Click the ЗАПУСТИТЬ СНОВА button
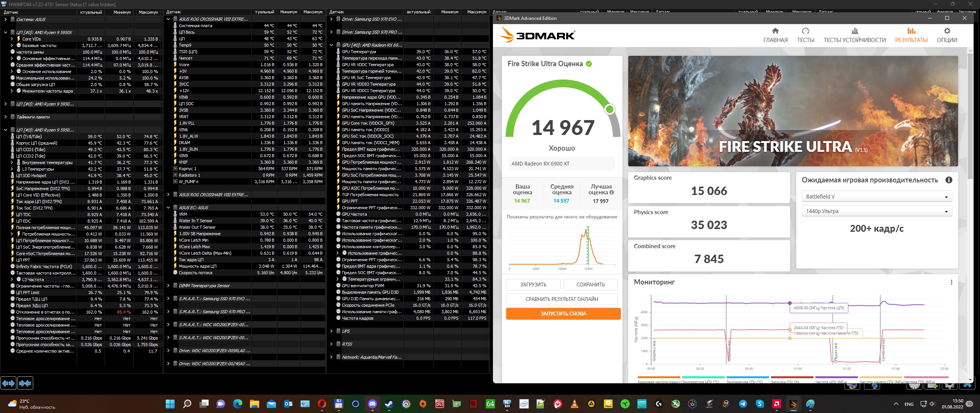The image size is (980, 413). tap(563, 314)
